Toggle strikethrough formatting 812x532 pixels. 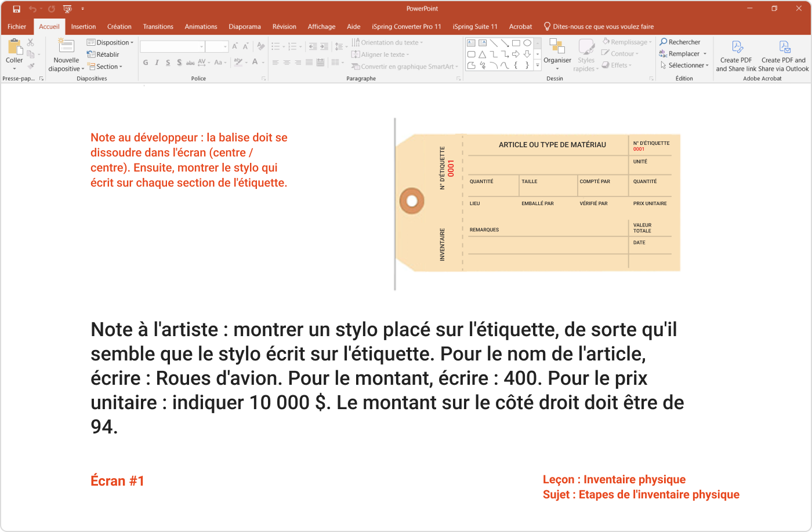click(x=190, y=62)
